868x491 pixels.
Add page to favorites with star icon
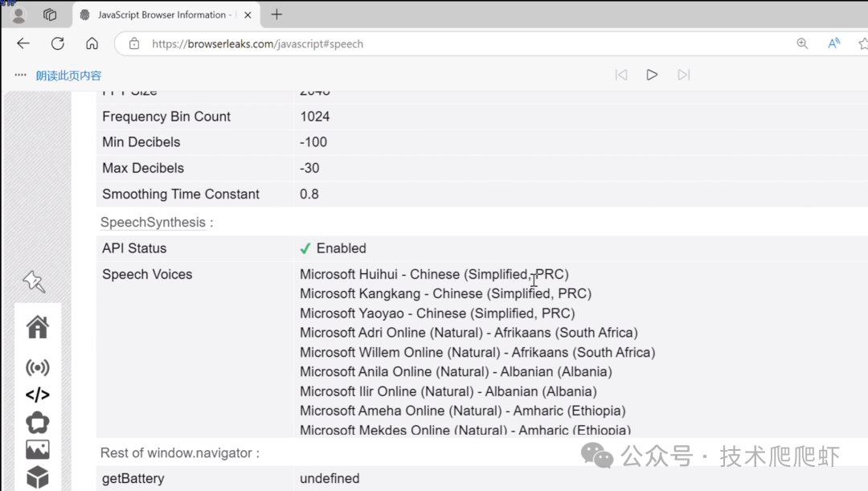pos(863,43)
